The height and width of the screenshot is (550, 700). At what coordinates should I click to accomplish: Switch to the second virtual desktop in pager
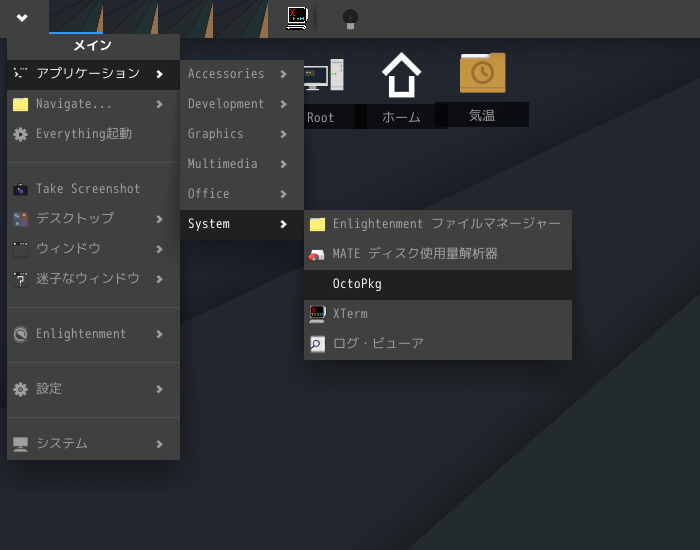(x=131, y=17)
